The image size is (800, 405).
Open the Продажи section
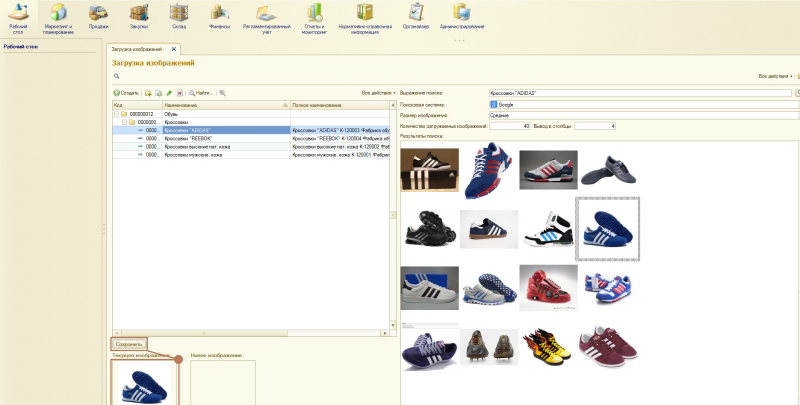point(98,16)
